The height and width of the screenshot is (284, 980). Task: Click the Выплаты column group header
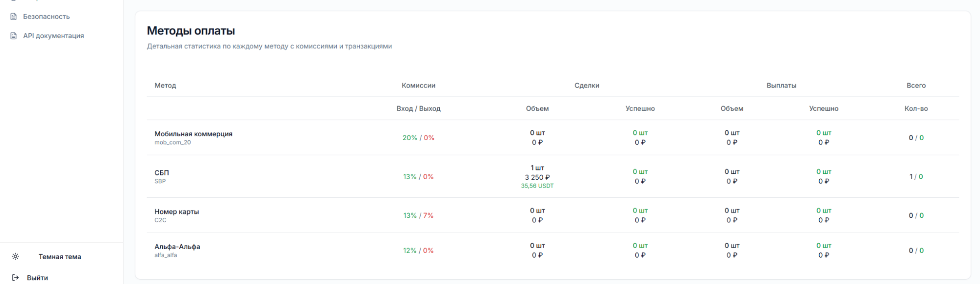click(x=781, y=85)
